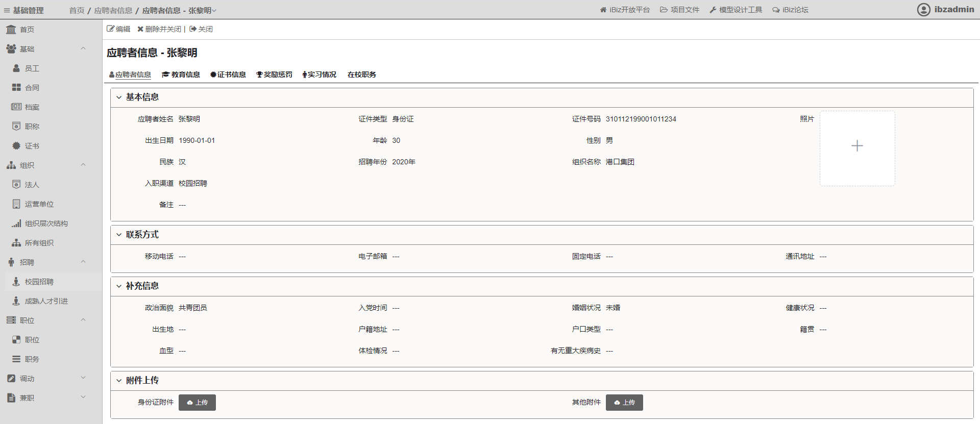Click the 关闭 toolbar button
This screenshot has width=980, height=424.
tap(201, 29)
